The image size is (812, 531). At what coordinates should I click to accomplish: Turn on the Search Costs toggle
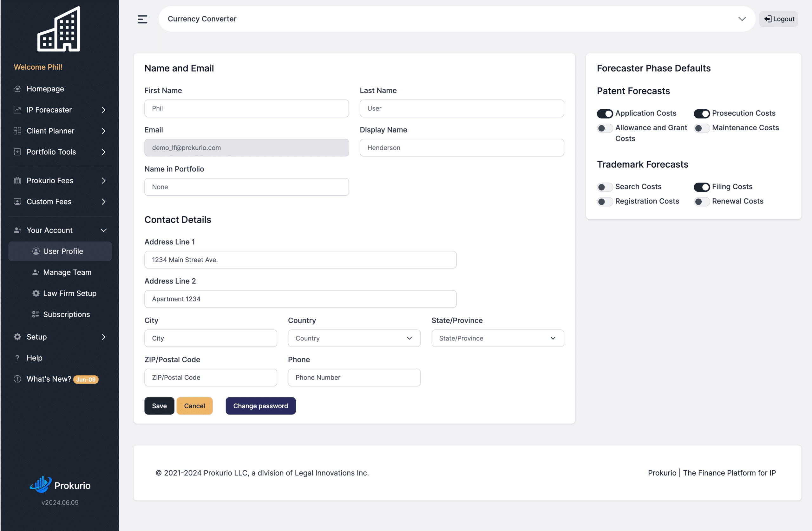(605, 187)
